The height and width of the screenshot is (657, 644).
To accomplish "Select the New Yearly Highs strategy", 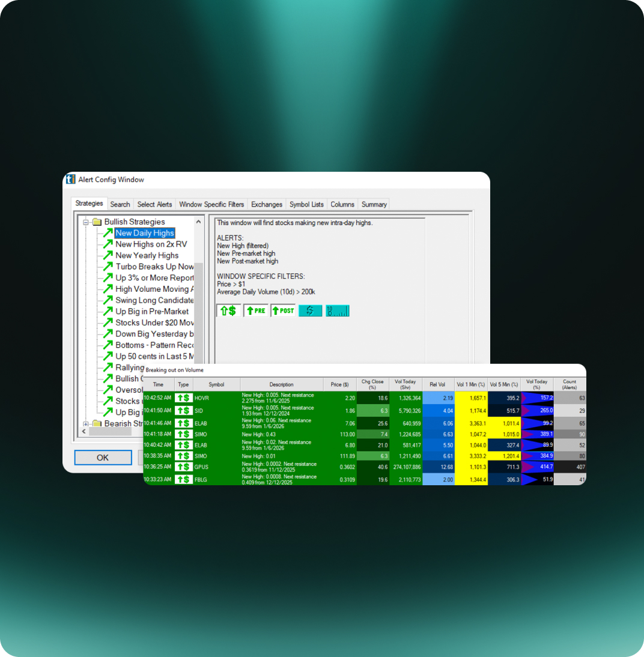I will (147, 255).
